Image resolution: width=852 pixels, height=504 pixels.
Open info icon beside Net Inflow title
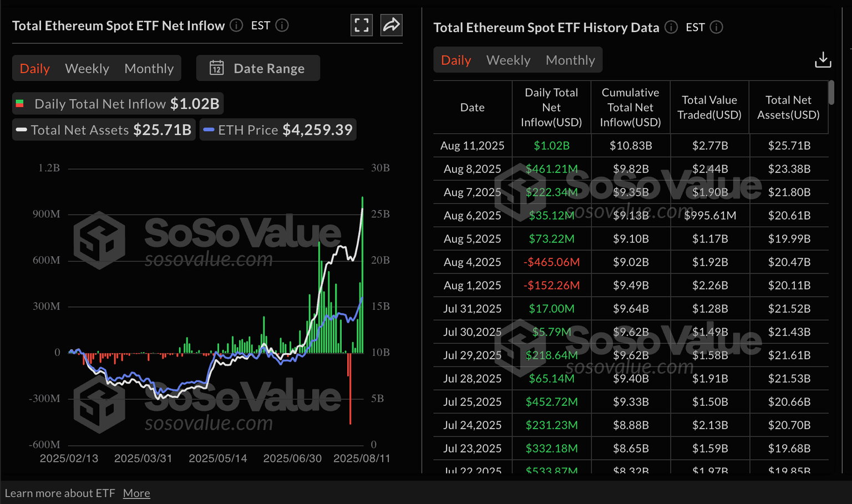tap(236, 26)
